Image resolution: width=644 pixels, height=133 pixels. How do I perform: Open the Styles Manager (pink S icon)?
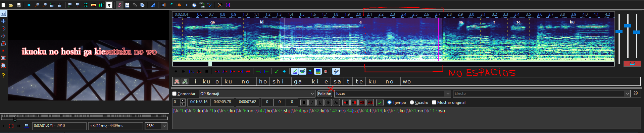119,5
